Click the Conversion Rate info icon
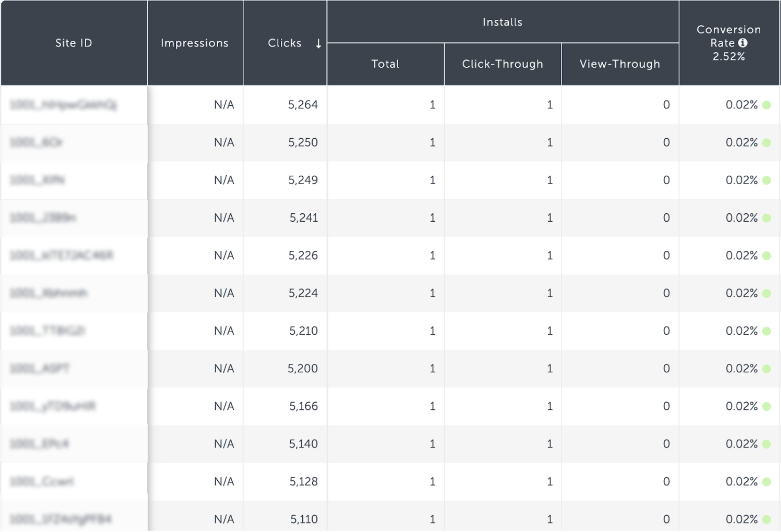The image size is (781, 532). tap(743, 43)
